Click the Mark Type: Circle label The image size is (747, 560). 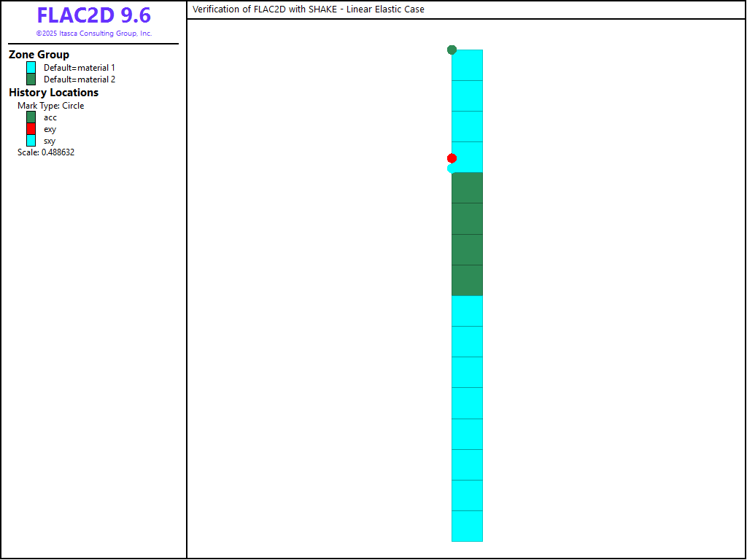50,106
